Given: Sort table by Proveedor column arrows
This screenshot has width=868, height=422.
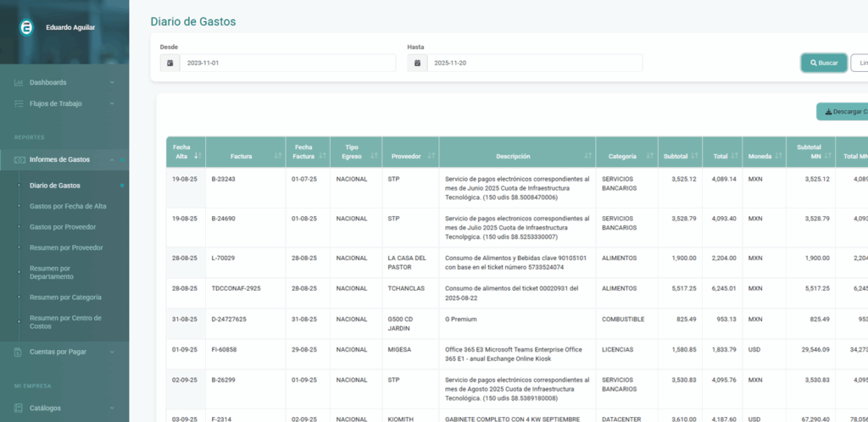Looking at the screenshot, I should click(x=431, y=156).
